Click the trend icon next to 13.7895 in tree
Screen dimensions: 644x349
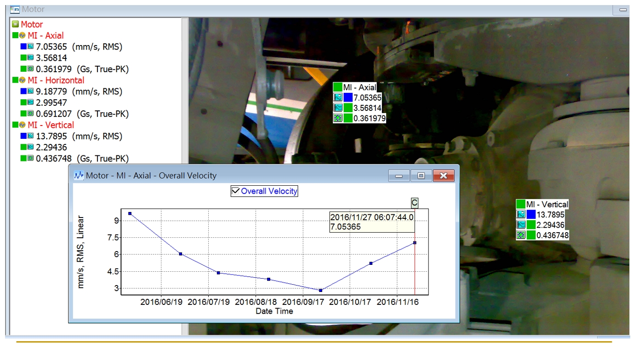pos(30,136)
